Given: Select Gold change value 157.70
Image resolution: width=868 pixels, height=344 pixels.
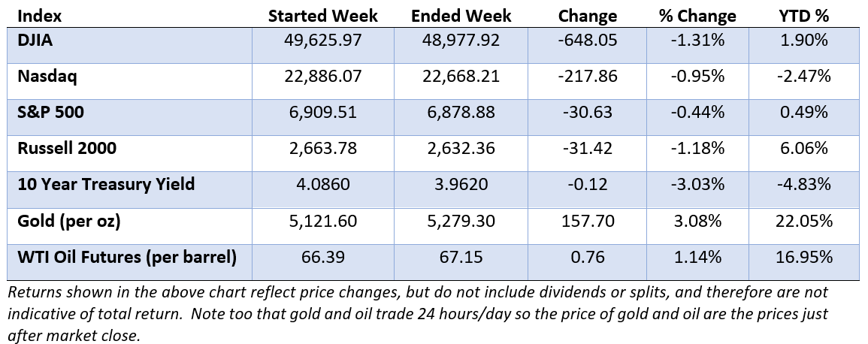Looking at the screenshot, I should (x=588, y=221).
